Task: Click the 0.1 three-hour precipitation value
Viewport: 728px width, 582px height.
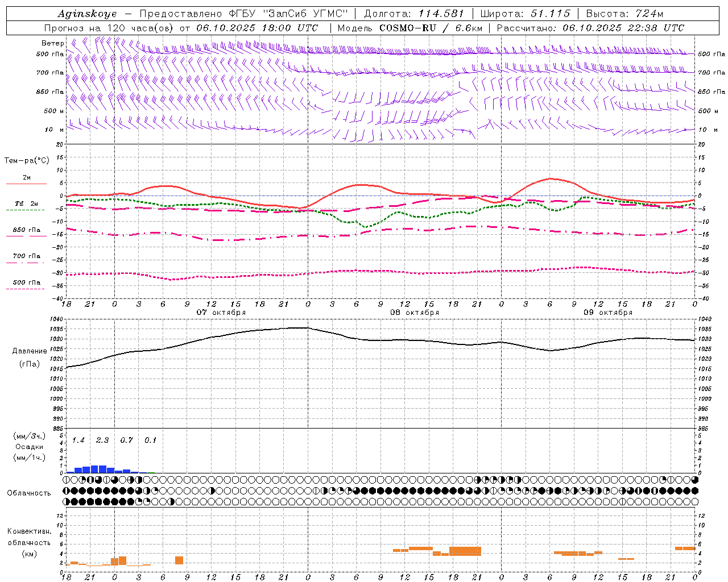Action: click(150, 440)
